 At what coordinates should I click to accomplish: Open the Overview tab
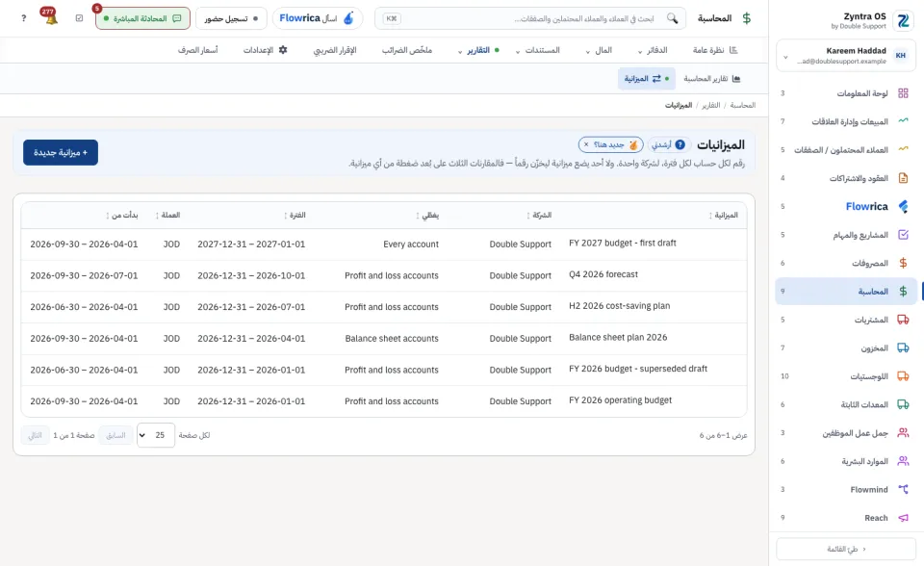[x=715, y=50]
